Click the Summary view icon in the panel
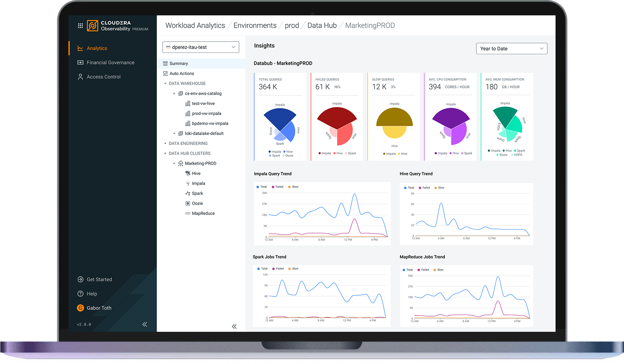 [165, 63]
